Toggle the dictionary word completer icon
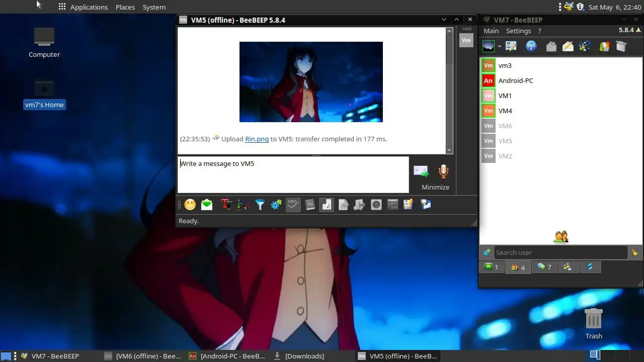 coord(310,205)
